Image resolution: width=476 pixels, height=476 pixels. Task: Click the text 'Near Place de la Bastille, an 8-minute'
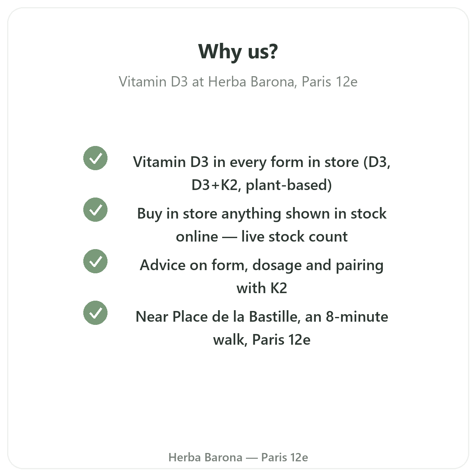[x=262, y=317]
